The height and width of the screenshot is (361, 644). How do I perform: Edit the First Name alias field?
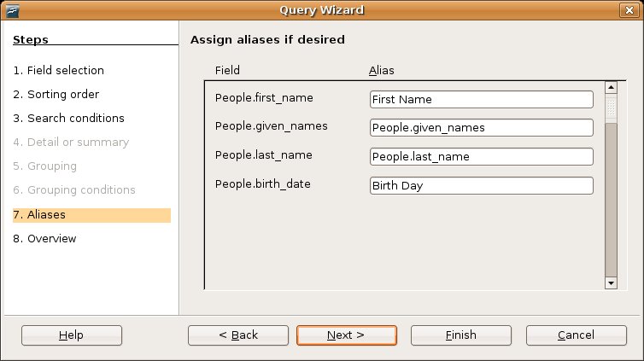point(482,100)
